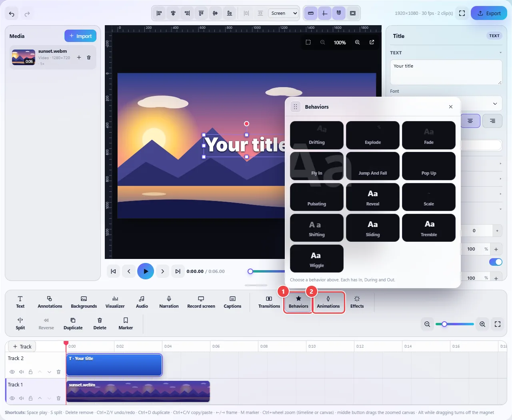Screen dimensions: 512x420
Task: Align bottom edges using toolbar icon
Action: tap(229, 13)
